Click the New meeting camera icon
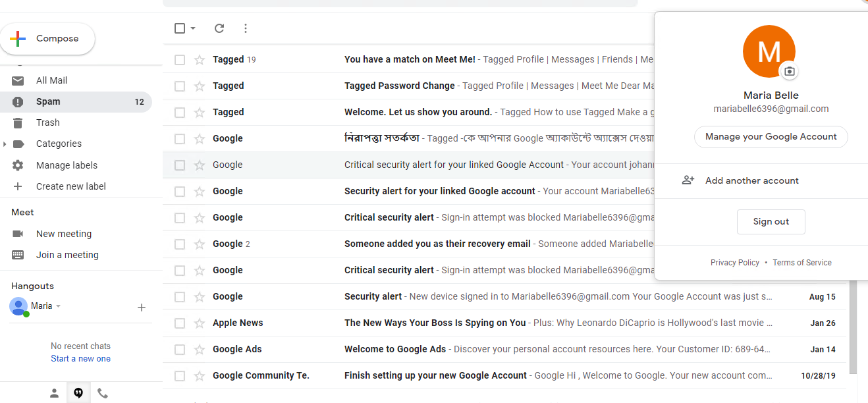This screenshot has height=403, width=868. tap(18, 234)
